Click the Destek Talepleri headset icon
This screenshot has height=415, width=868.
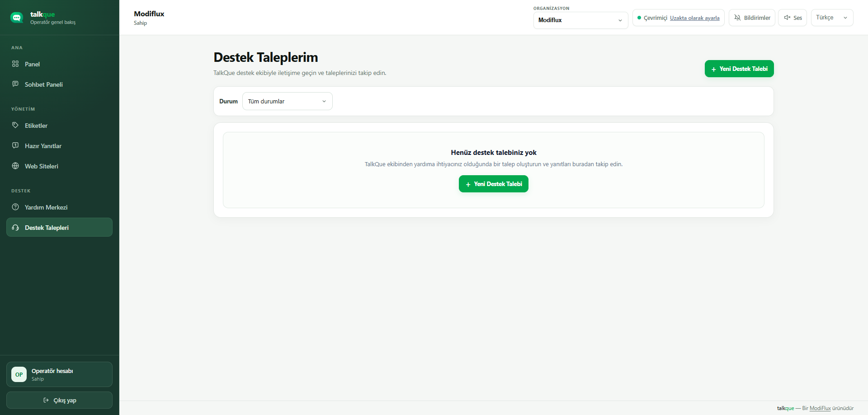tap(15, 227)
